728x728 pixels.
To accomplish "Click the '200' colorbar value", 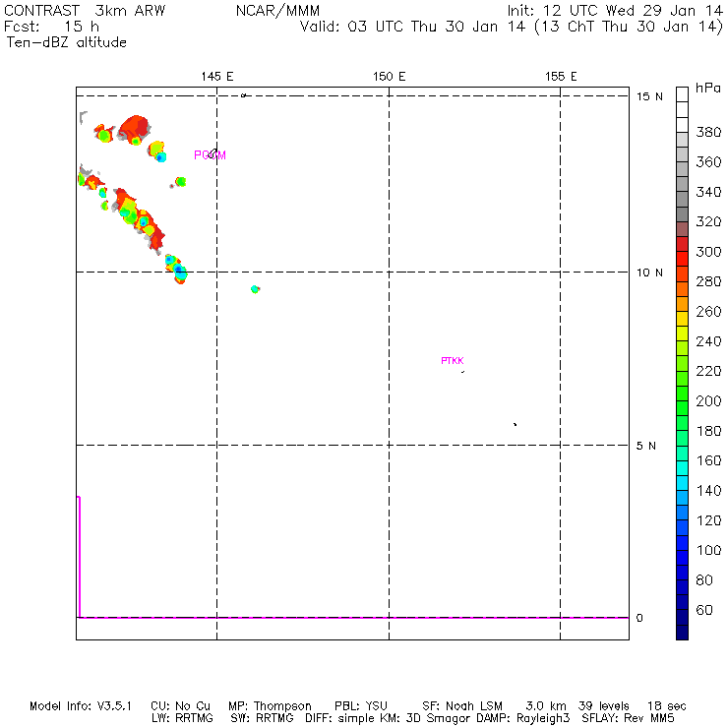I will (x=708, y=401).
